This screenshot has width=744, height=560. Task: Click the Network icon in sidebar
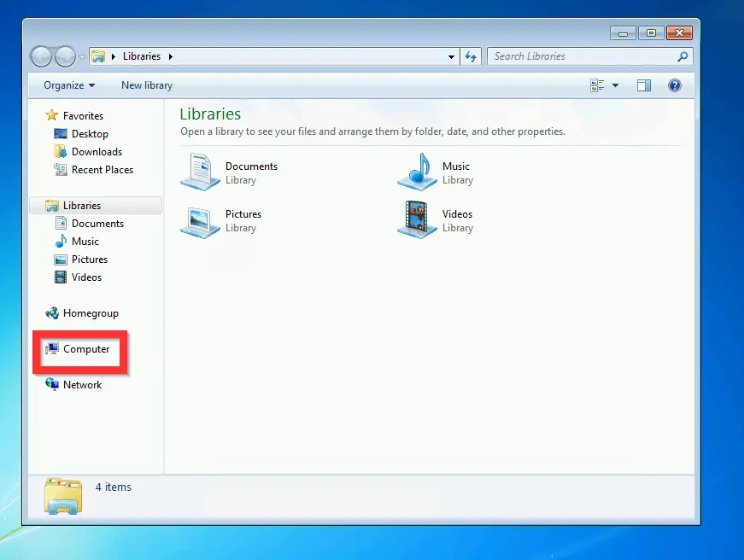pyautogui.click(x=52, y=384)
